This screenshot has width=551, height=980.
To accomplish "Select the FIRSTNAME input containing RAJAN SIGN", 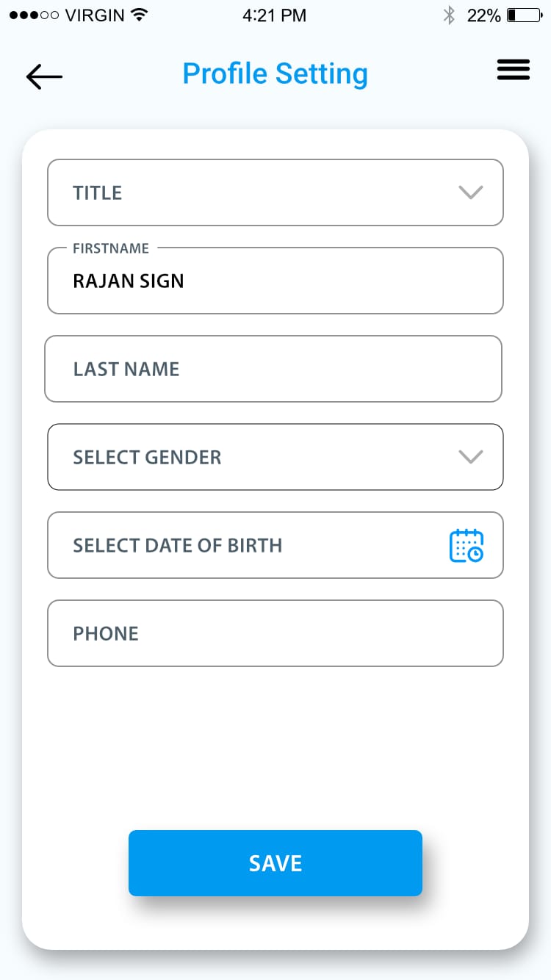I will tap(275, 281).
